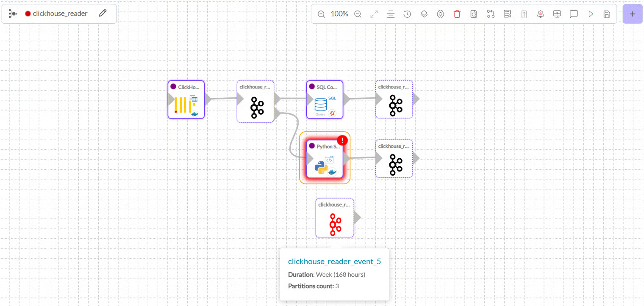Open version history clock icon
Image resolution: width=644 pixels, height=306 pixels.
click(x=407, y=14)
